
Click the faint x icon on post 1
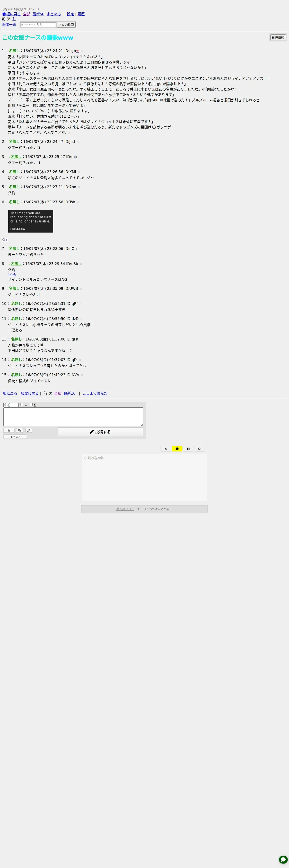(x=82, y=51)
